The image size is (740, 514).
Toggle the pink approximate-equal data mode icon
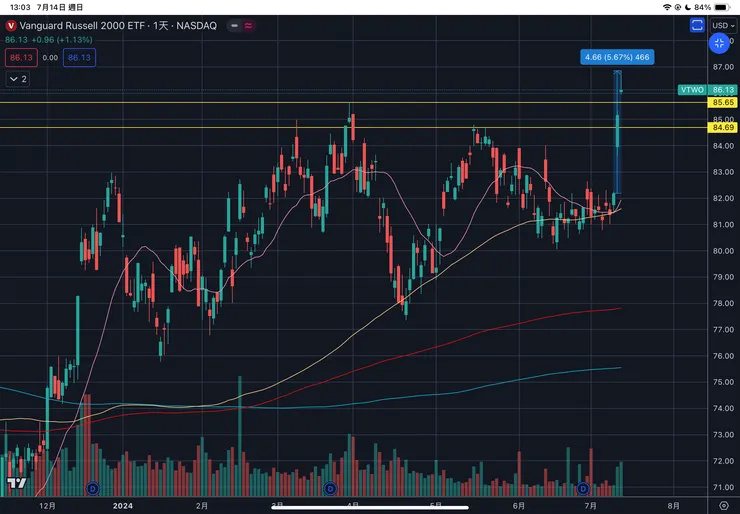coord(249,26)
